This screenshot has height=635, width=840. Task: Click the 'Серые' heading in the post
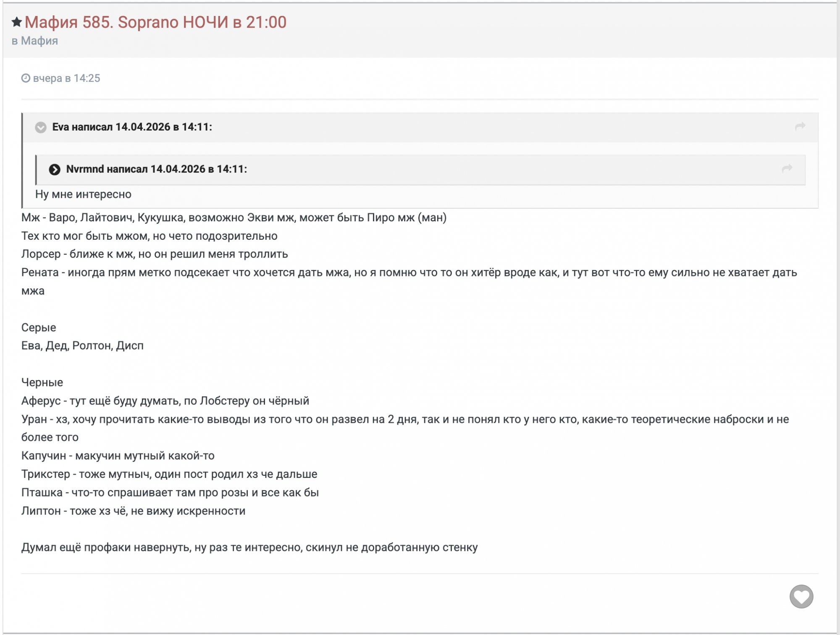point(39,327)
